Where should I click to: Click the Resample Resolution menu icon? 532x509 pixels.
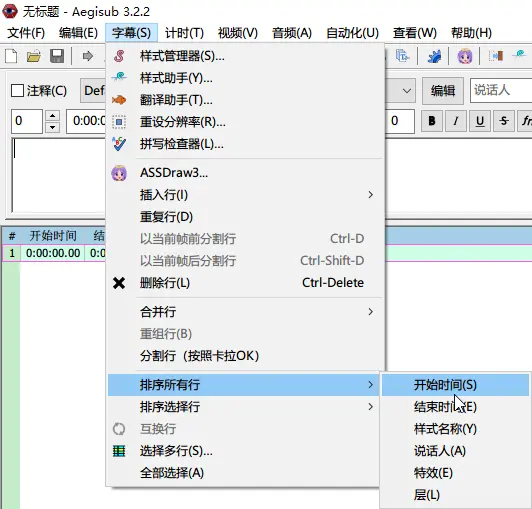(119, 122)
